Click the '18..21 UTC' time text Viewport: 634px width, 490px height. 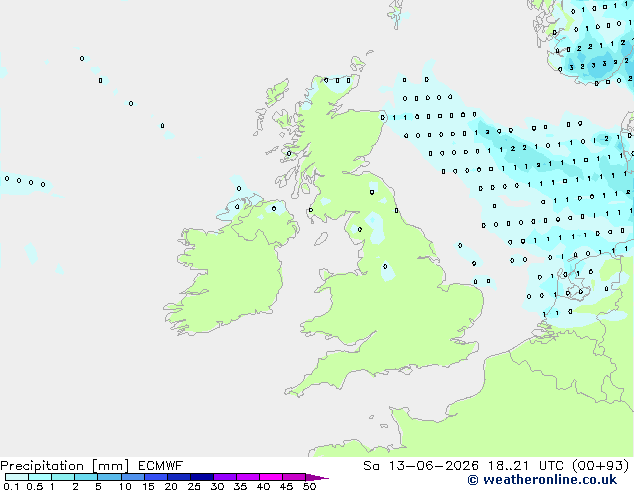[x=525, y=466]
